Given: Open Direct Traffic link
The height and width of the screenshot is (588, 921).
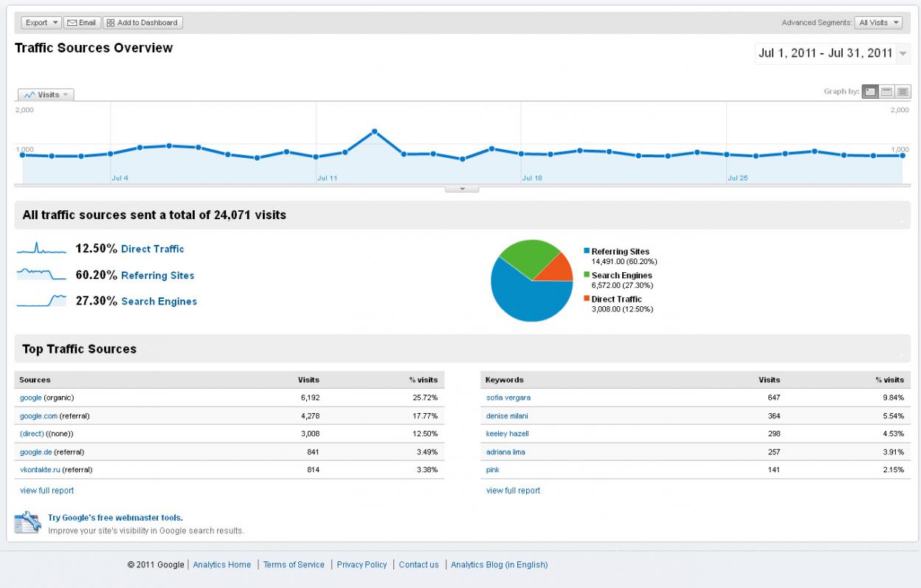Looking at the screenshot, I should [x=153, y=249].
